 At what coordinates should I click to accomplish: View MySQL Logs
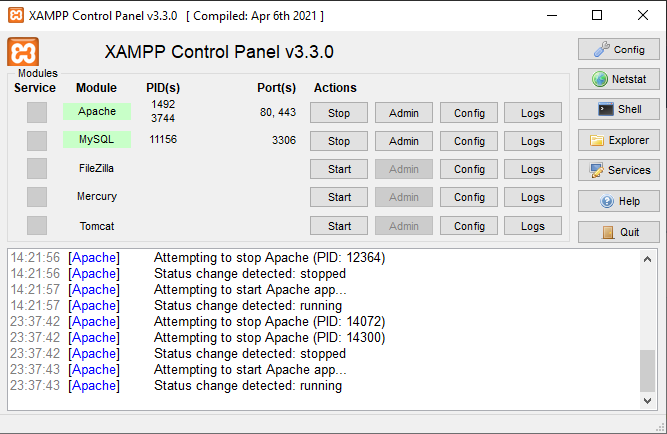pos(533,141)
